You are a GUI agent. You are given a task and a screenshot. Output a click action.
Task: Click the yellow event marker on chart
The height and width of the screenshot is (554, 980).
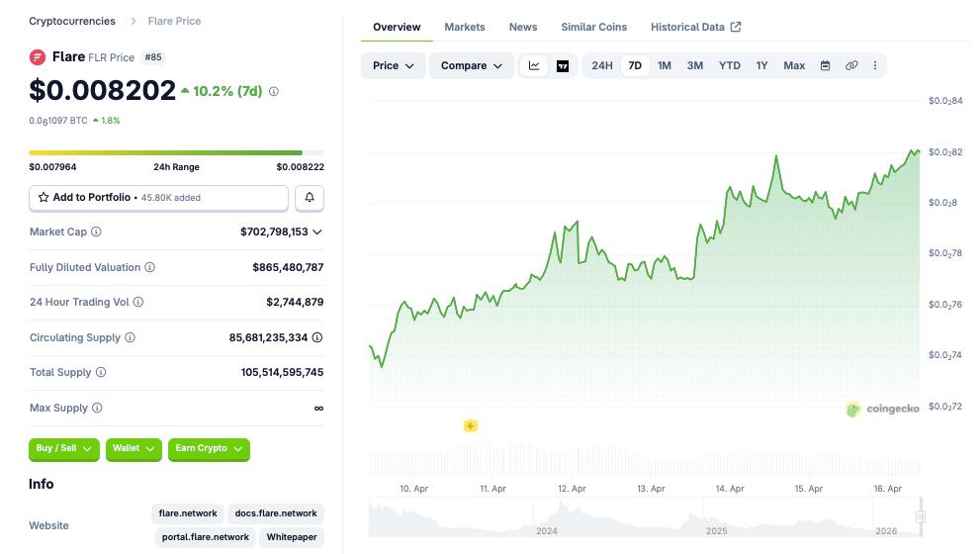click(x=471, y=426)
